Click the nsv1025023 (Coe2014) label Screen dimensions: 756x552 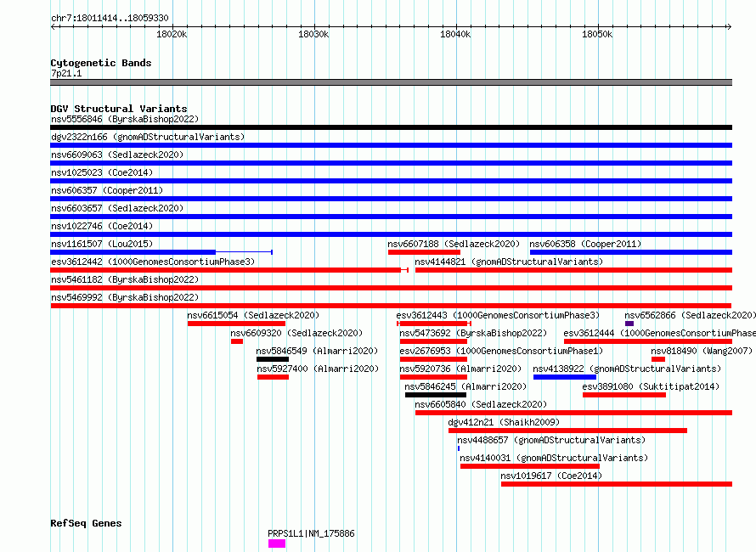102,172
